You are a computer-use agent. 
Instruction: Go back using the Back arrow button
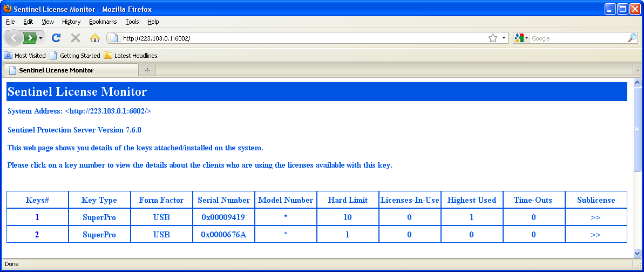(x=13, y=38)
